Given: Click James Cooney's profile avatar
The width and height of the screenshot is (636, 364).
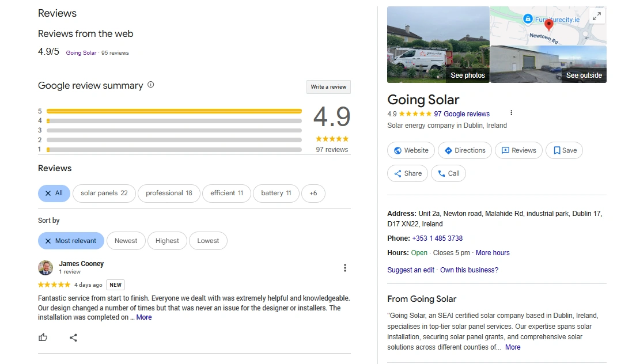Looking at the screenshot, I should [46, 268].
